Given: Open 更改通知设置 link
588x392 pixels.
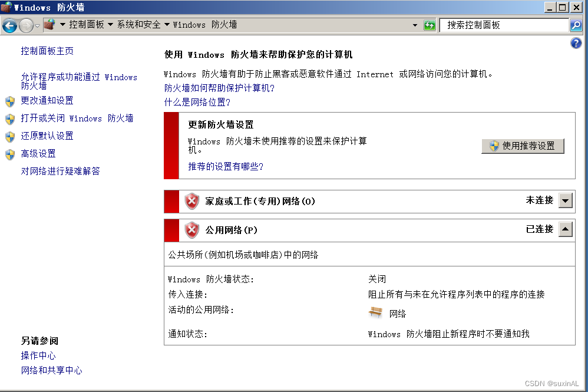Looking at the screenshot, I should click(47, 101).
